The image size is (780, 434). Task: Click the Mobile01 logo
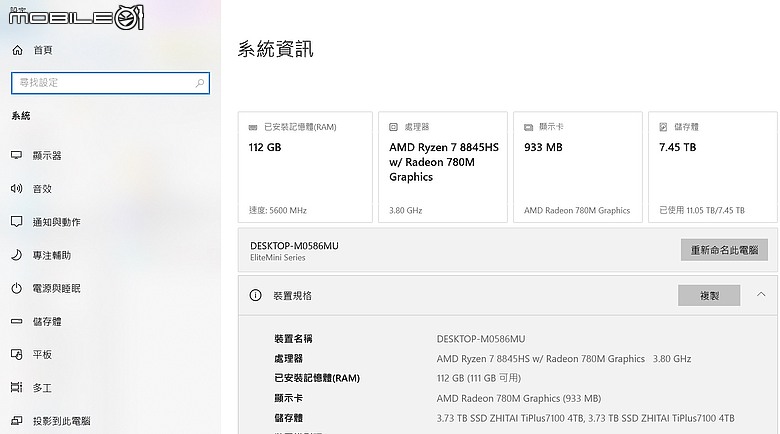[x=76, y=17]
